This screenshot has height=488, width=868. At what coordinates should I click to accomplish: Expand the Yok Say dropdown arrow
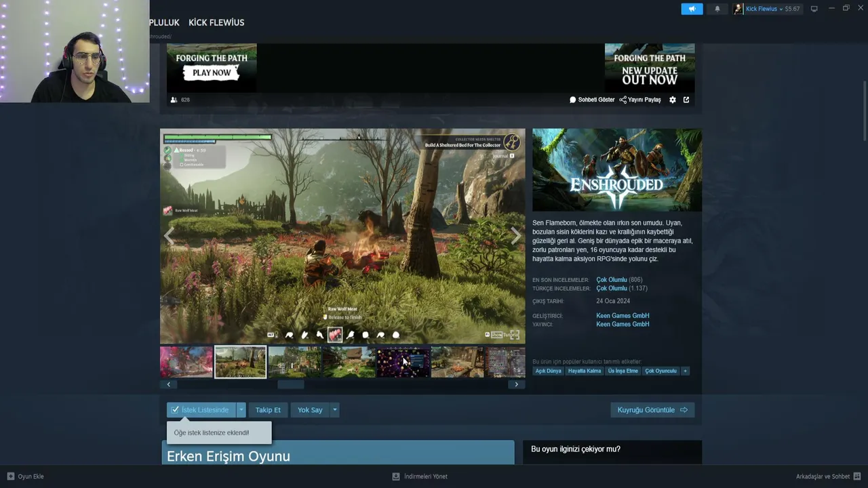(x=334, y=410)
